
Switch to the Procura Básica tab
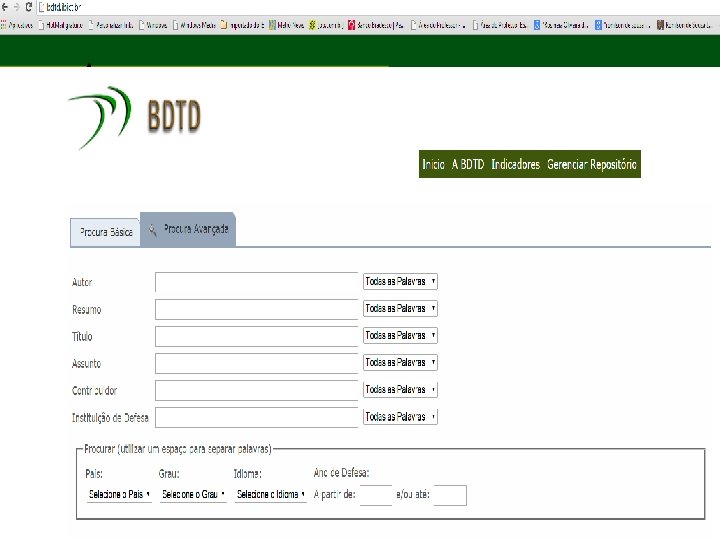(105, 232)
